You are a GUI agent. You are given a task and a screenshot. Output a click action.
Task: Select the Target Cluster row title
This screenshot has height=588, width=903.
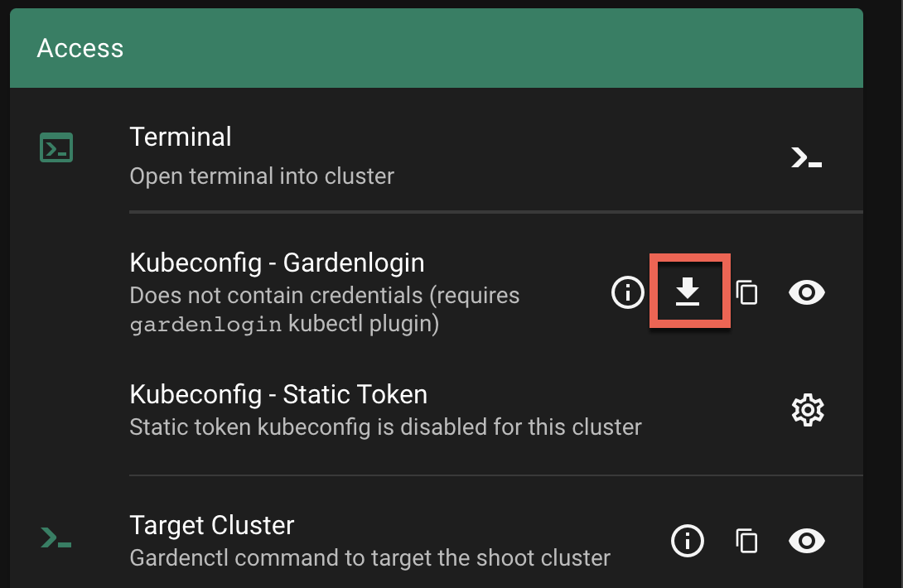pos(212,525)
